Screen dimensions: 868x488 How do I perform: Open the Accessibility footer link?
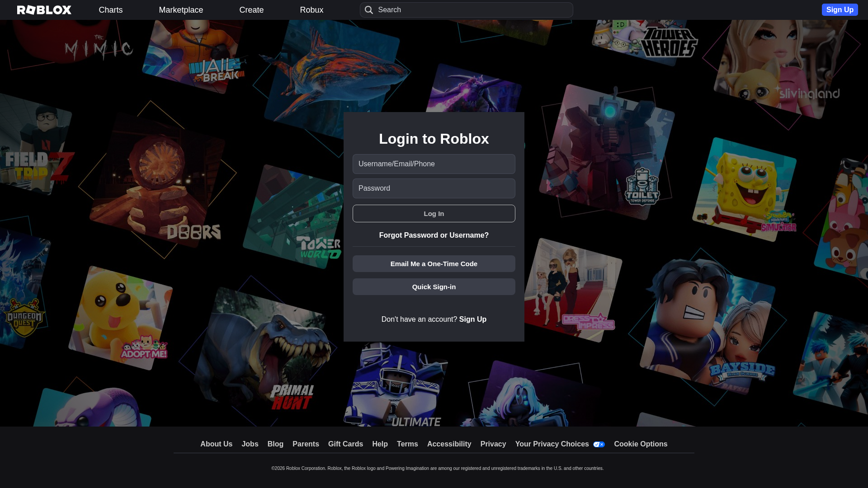pyautogui.click(x=449, y=444)
